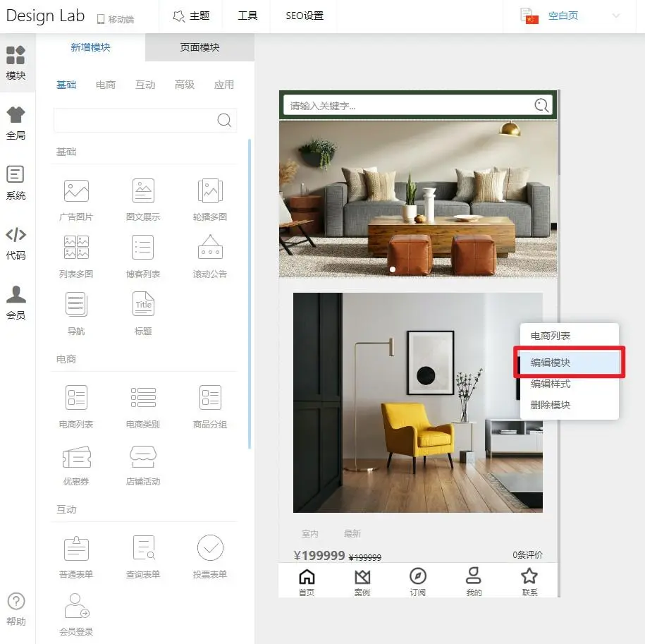Select the 优惠券 coupon module icon

tap(76, 457)
